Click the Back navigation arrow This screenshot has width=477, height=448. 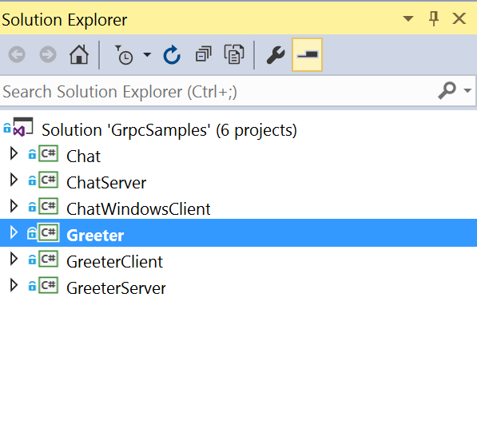click(x=17, y=55)
